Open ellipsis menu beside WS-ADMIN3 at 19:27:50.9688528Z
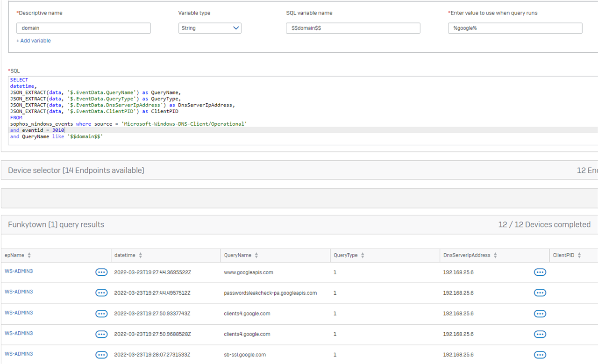The width and height of the screenshot is (598, 364). 101,334
